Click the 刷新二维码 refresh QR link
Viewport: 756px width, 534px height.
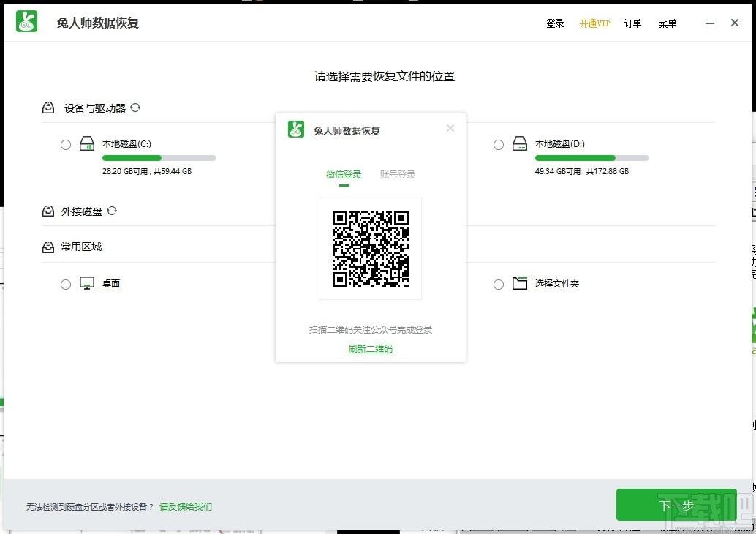click(x=370, y=348)
